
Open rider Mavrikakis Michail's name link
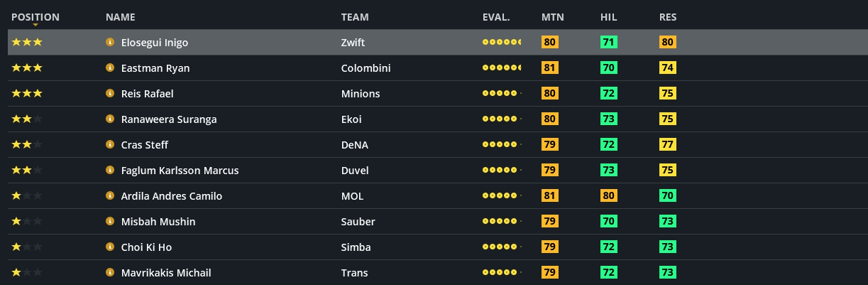pos(166,273)
